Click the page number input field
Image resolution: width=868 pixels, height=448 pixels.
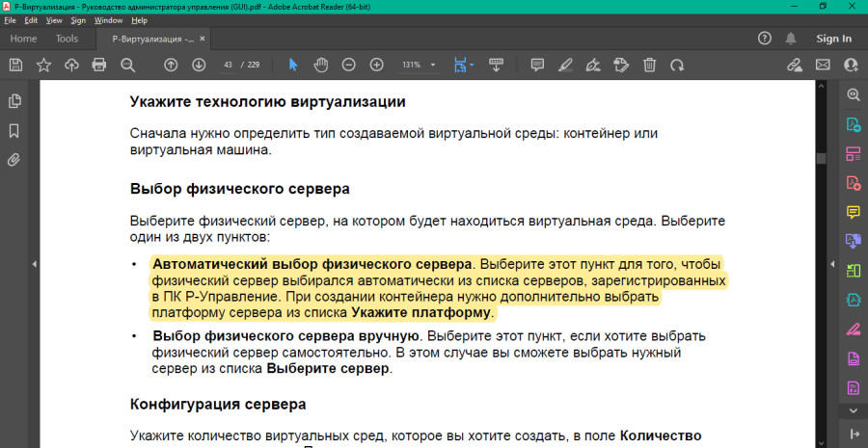click(x=229, y=65)
